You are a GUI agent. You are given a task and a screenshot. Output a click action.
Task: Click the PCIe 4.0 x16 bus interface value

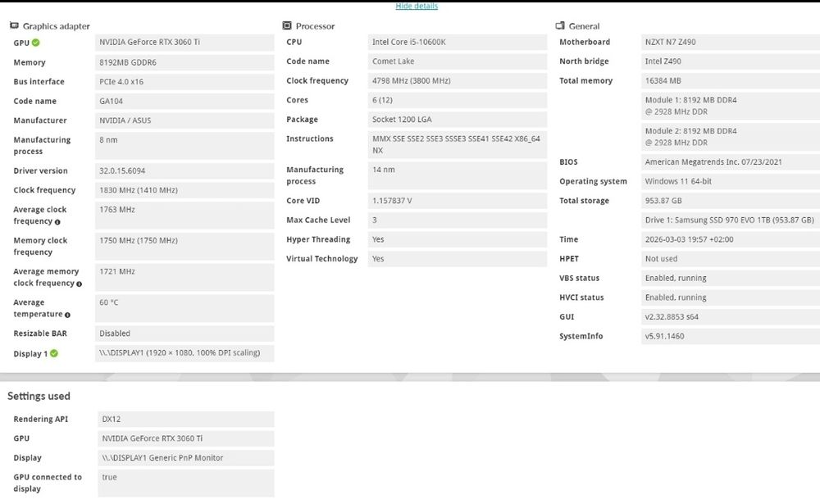[x=184, y=82]
